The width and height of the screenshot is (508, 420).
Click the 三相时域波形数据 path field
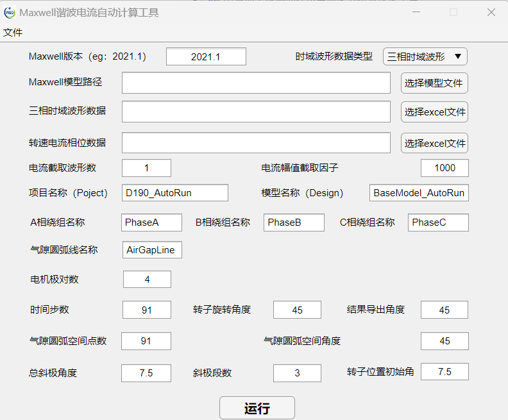tap(256, 112)
